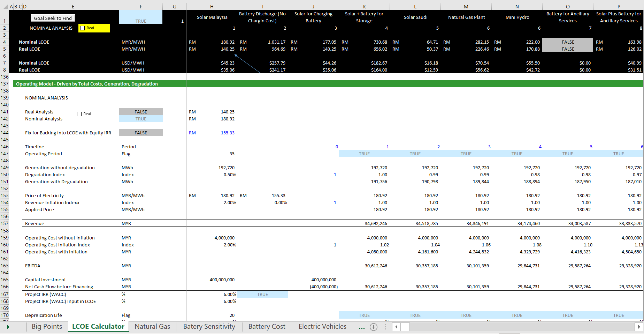Add a new worksheet with the plus icon
This screenshot has height=334, width=644.
coord(373,327)
